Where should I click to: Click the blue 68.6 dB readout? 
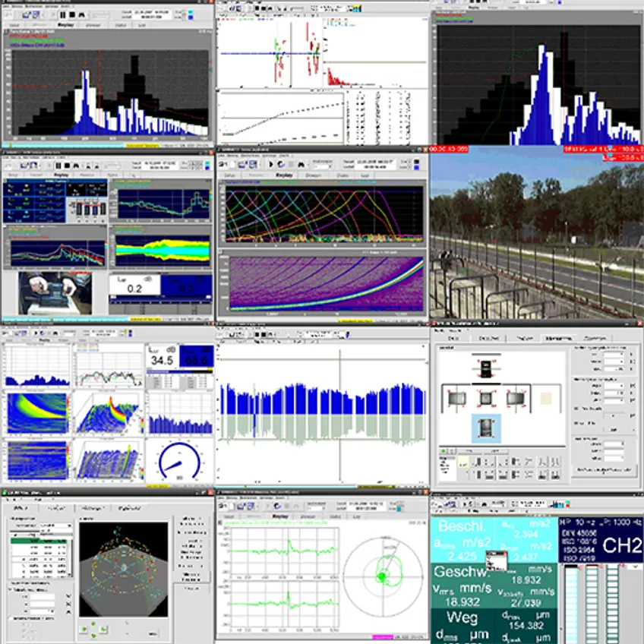[197, 355]
